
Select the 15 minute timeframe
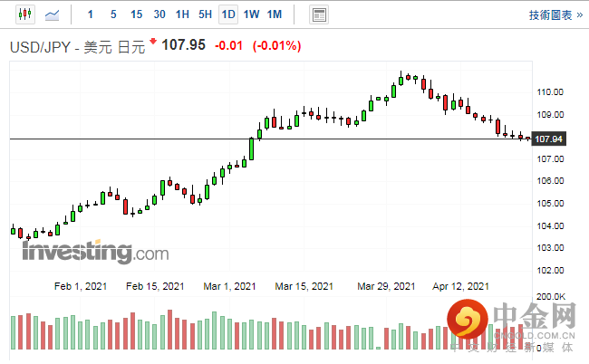[136, 14]
